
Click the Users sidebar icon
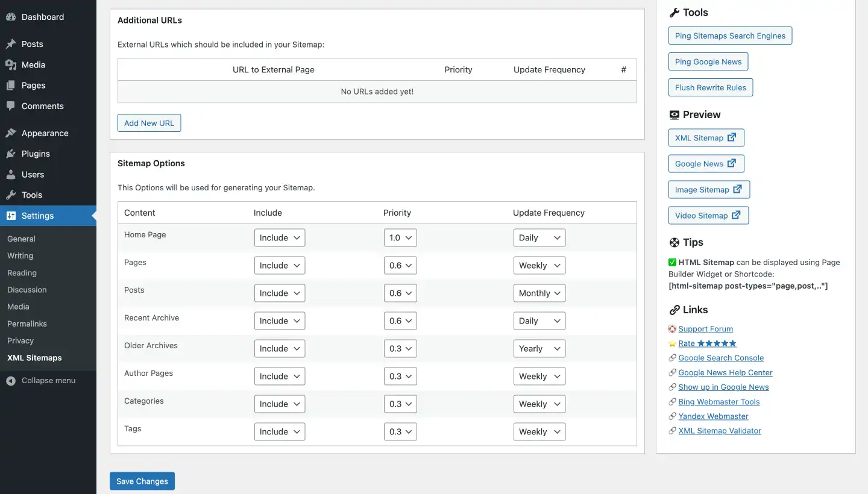tap(11, 174)
